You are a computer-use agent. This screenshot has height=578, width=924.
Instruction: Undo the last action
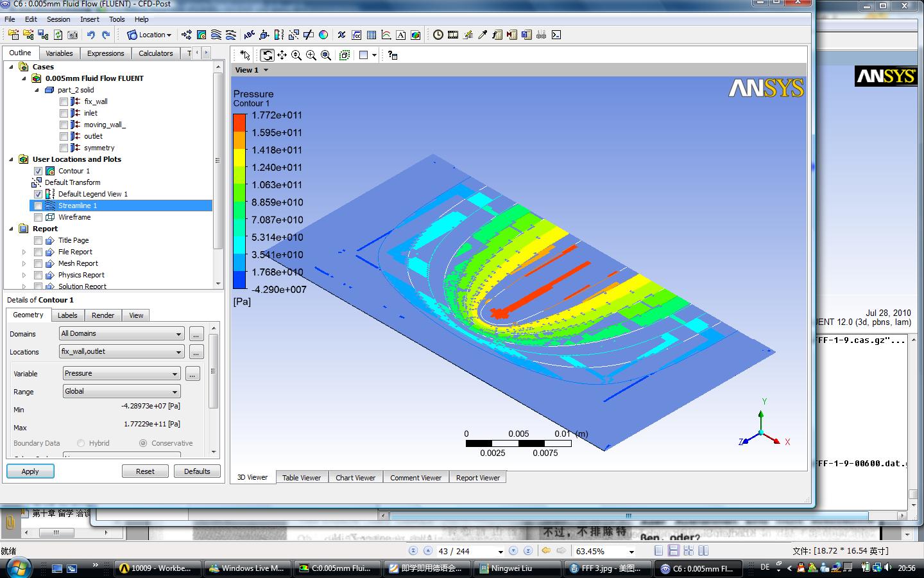(90, 35)
